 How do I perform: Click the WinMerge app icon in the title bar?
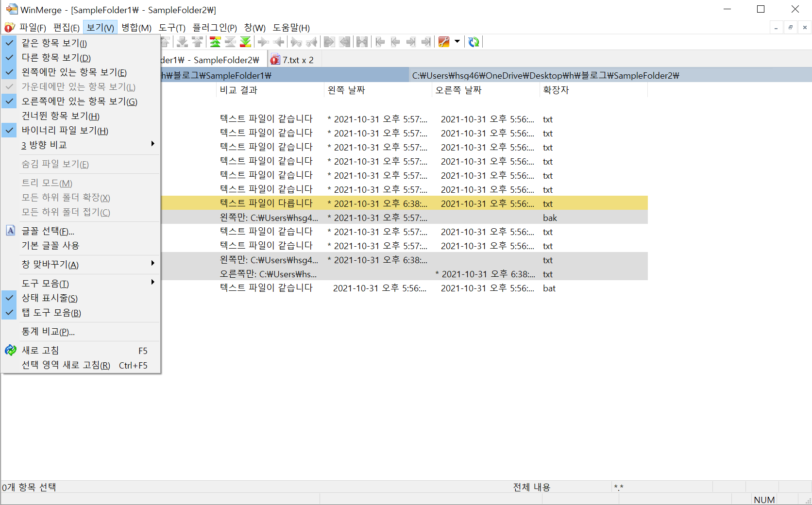tap(11, 9)
